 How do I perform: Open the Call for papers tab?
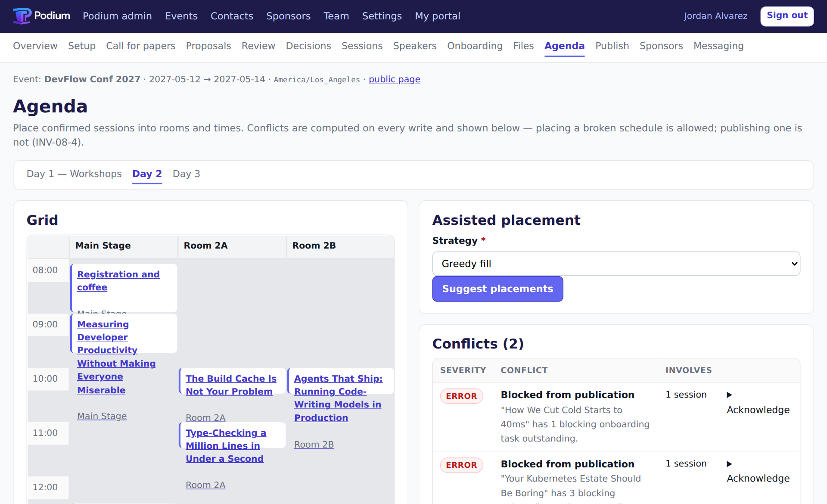[140, 46]
